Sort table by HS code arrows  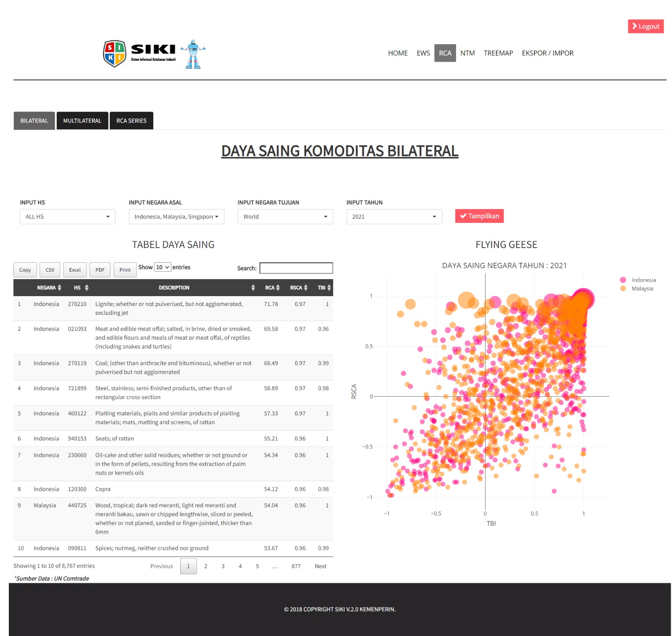pyautogui.click(x=87, y=288)
